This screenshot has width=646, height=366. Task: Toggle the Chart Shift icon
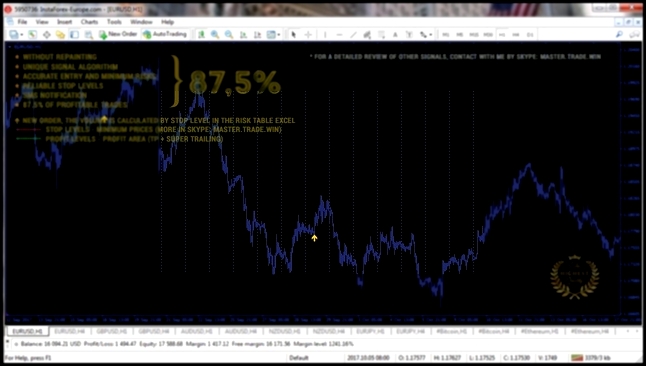point(257,35)
